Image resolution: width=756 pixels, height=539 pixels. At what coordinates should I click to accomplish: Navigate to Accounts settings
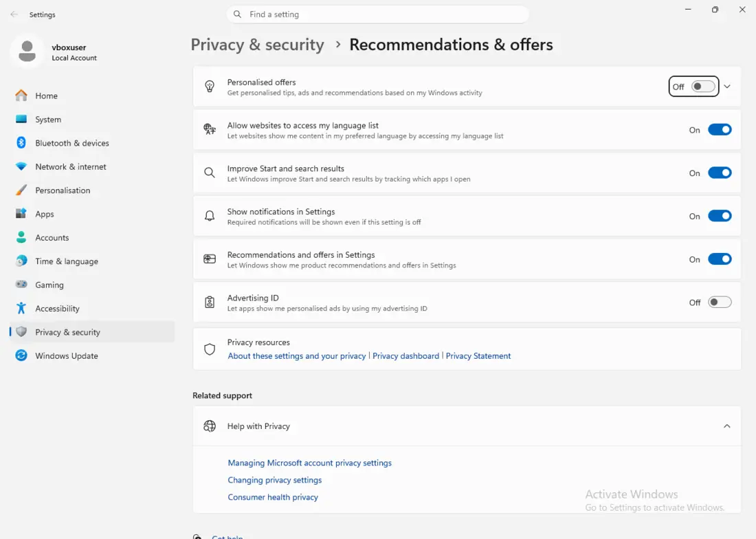click(x=92, y=237)
